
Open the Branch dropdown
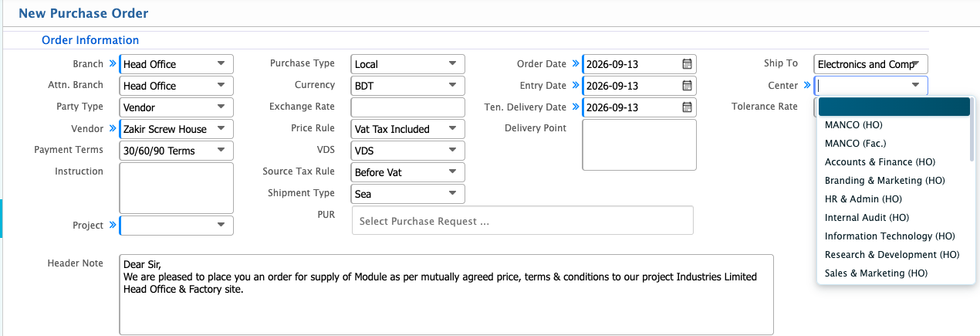[177, 64]
